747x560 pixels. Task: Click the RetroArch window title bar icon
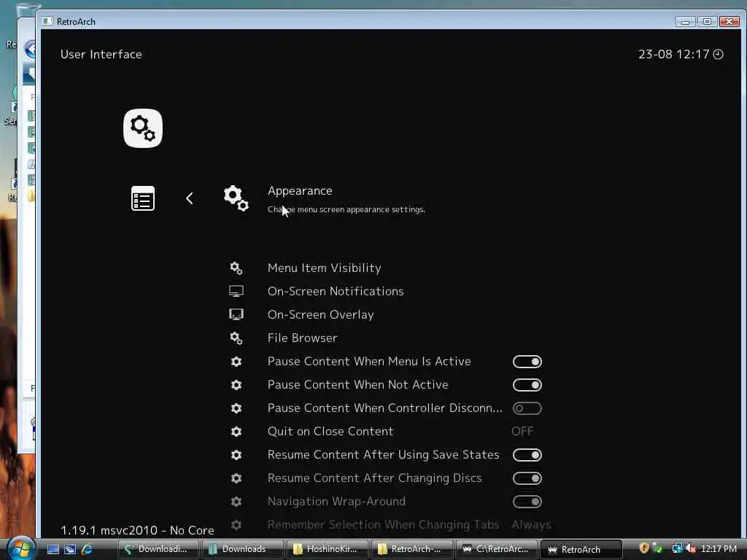(x=47, y=21)
